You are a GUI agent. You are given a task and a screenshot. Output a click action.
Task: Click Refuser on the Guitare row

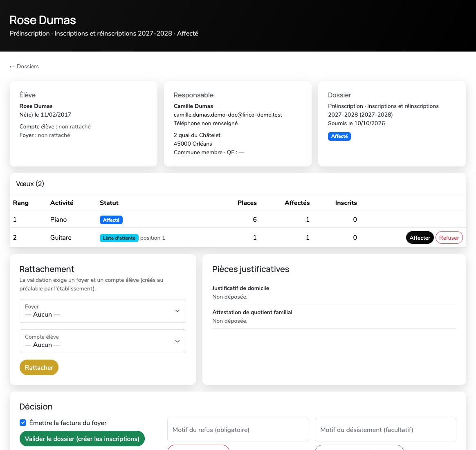click(449, 238)
